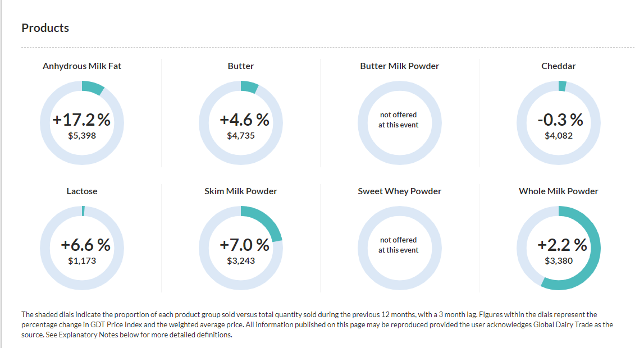Image resolution: width=644 pixels, height=348 pixels.
Task: Click the $5,398 weighted average price
Action: (x=82, y=136)
